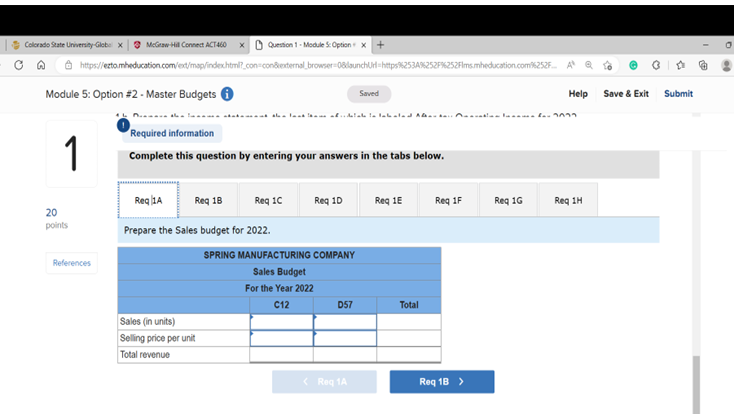Click the D57 Selling price per unit cell
734x414 pixels.
click(x=345, y=338)
